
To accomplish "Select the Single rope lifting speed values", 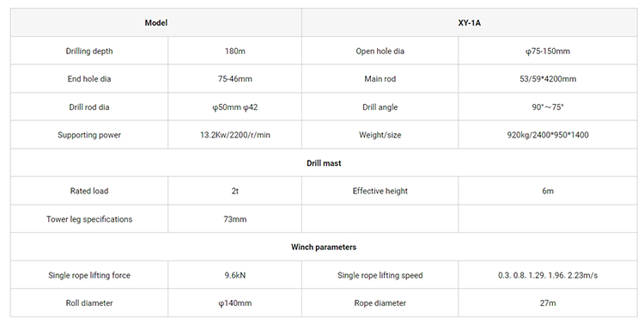I will click(548, 276).
